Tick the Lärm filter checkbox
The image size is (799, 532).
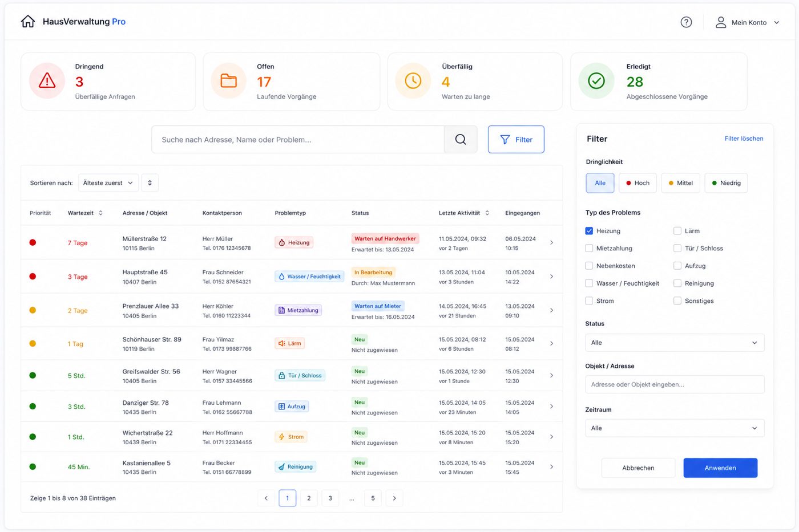[x=677, y=231]
